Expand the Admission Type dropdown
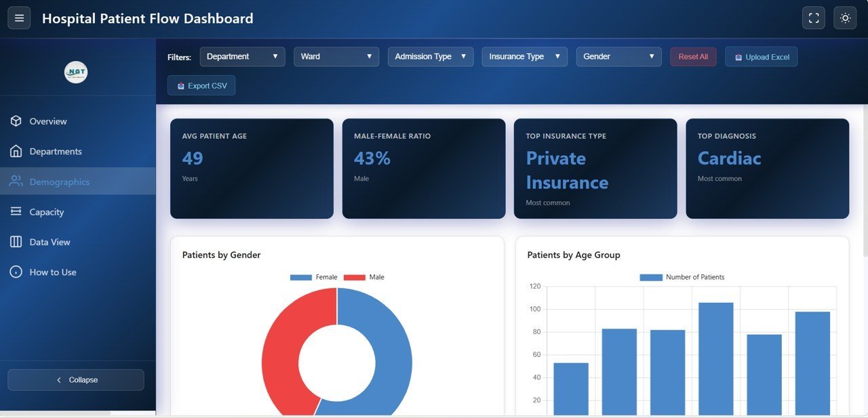 tap(431, 57)
